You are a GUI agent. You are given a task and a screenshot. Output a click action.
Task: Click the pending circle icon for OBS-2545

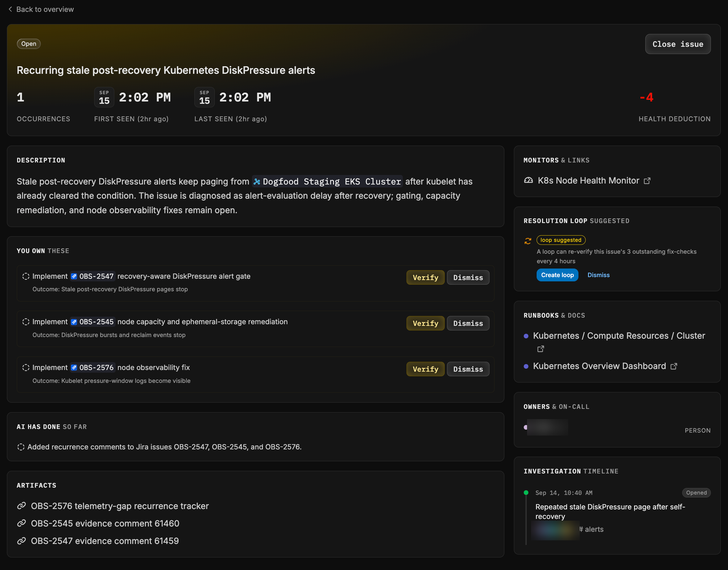[x=26, y=322]
